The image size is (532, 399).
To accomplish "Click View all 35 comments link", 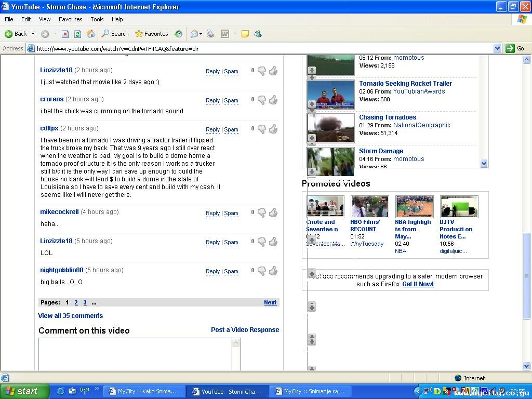I will [x=71, y=316].
